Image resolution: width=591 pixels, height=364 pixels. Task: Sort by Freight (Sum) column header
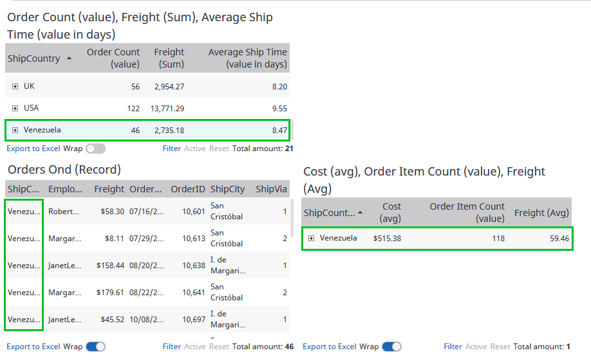tap(169, 58)
